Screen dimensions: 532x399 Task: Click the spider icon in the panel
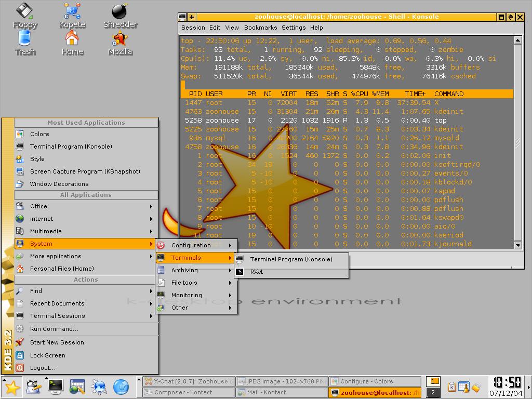(x=99, y=387)
